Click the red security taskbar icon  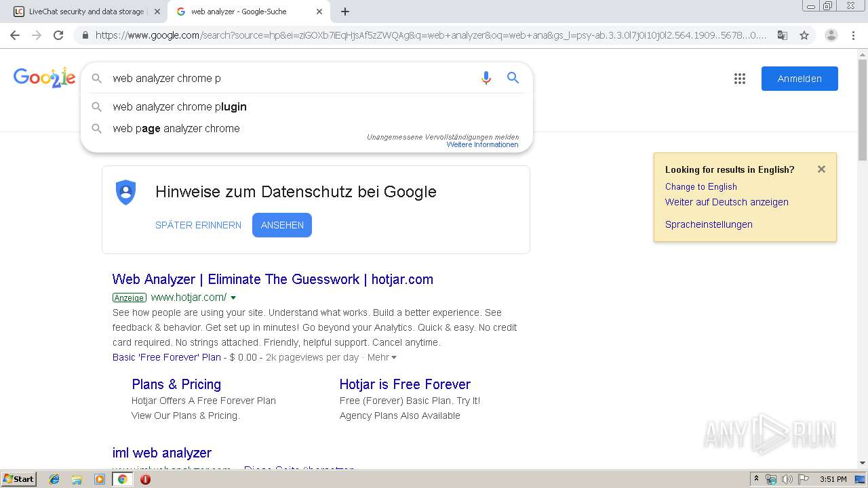click(145, 479)
